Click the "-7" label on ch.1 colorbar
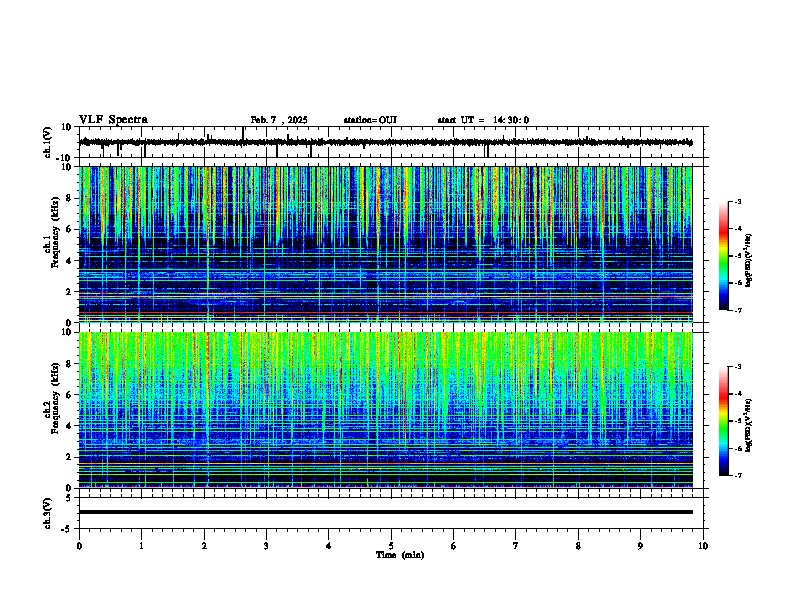 point(737,310)
